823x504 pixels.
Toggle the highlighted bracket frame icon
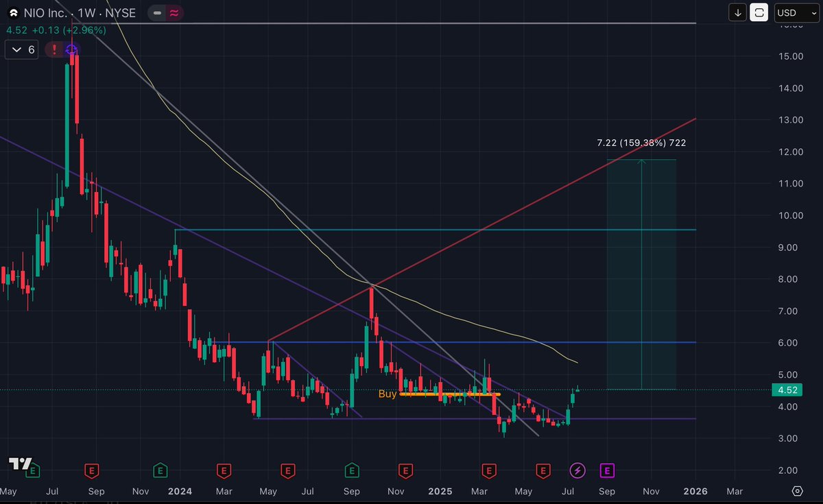point(759,12)
